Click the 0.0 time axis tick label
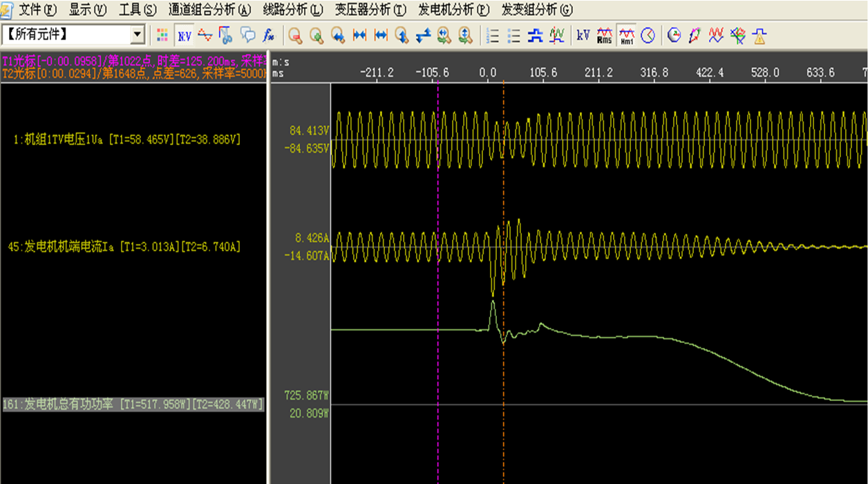This screenshot has width=868, height=484. (x=488, y=73)
